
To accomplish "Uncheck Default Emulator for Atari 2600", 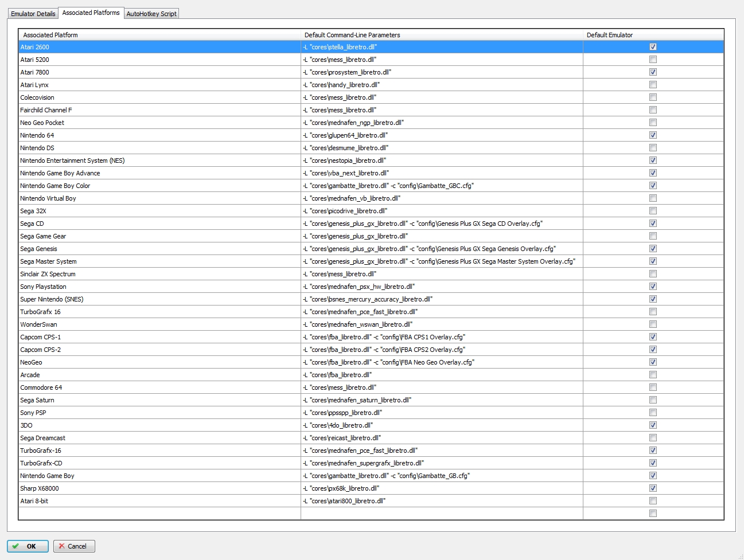I will click(x=653, y=47).
